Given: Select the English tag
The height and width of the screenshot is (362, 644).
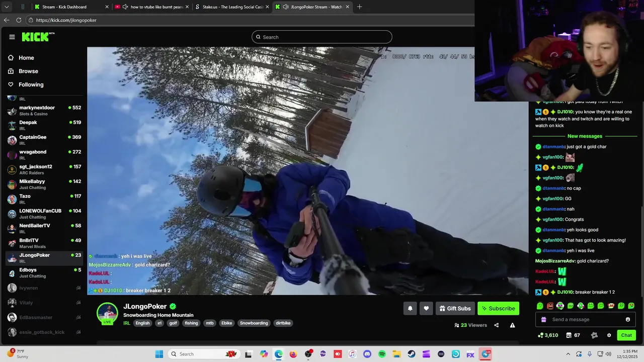Looking at the screenshot, I should [142, 323].
